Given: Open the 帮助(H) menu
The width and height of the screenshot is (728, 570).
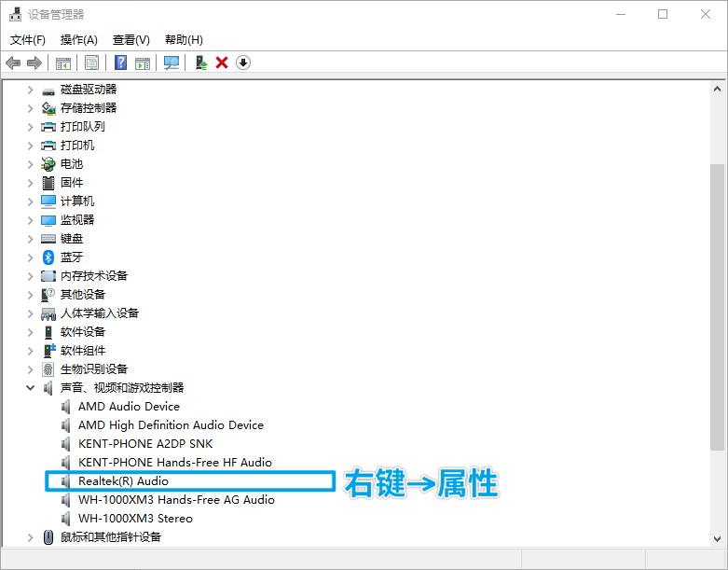Looking at the screenshot, I should tap(184, 40).
